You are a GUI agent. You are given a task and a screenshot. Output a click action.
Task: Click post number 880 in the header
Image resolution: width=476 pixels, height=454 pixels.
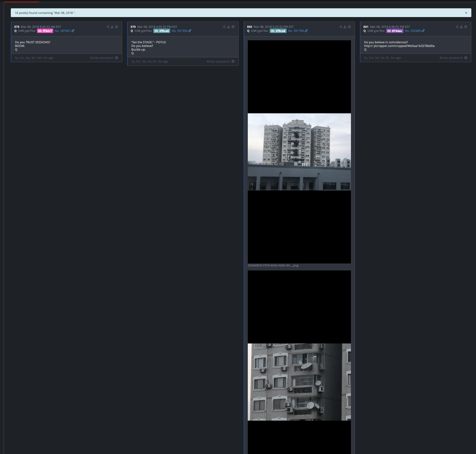[250, 27]
